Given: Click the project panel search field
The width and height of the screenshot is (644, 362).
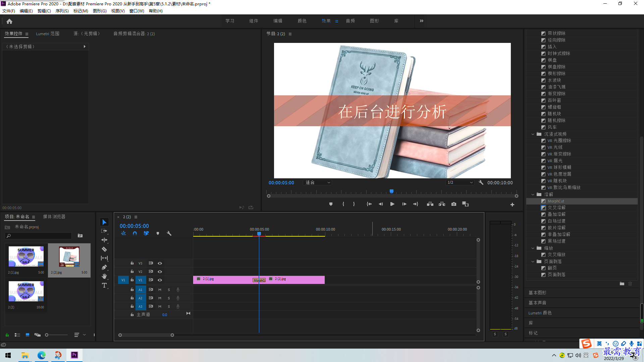Looking at the screenshot, I should click(39, 236).
